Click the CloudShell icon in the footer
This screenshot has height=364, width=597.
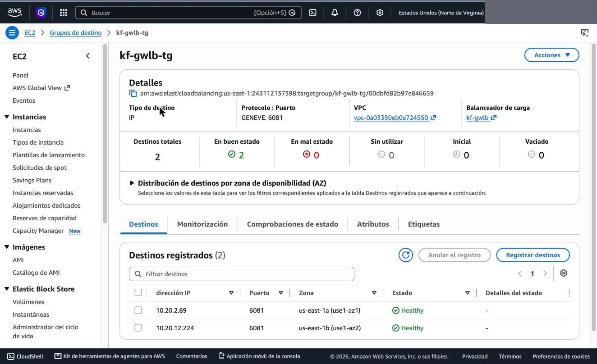pyautogui.click(x=11, y=356)
